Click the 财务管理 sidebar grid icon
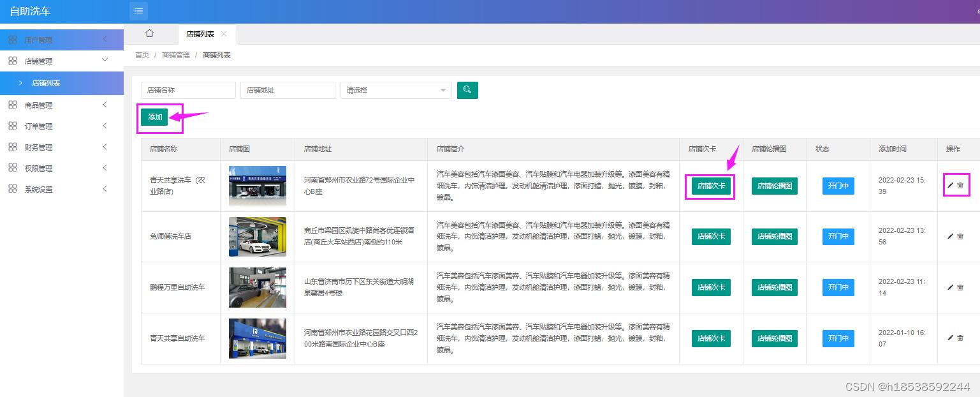Image resolution: width=980 pixels, height=397 pixels. 13,147
